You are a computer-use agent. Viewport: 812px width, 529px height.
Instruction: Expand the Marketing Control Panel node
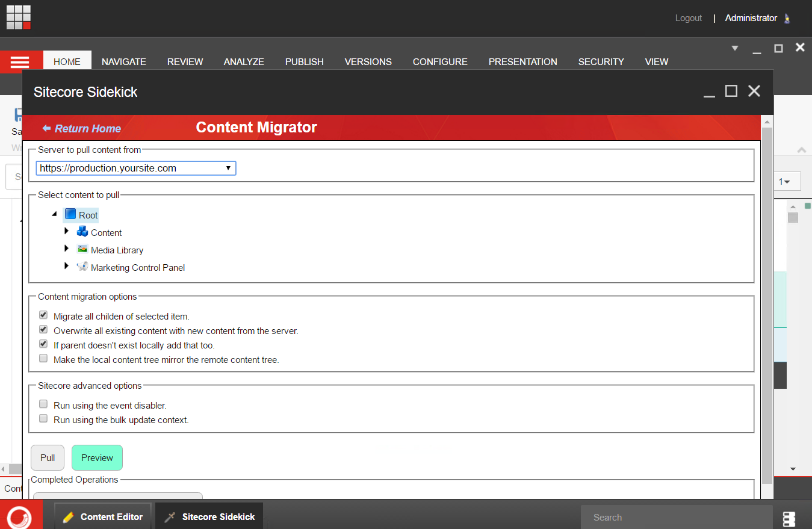tap(67, 265)
